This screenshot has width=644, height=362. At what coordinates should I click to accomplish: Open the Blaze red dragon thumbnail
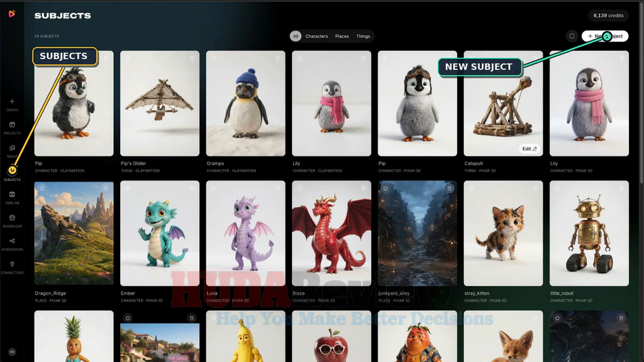[331, 233]
